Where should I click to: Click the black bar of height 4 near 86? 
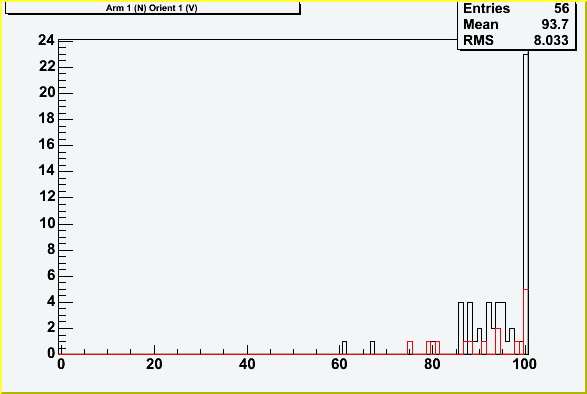461,328
